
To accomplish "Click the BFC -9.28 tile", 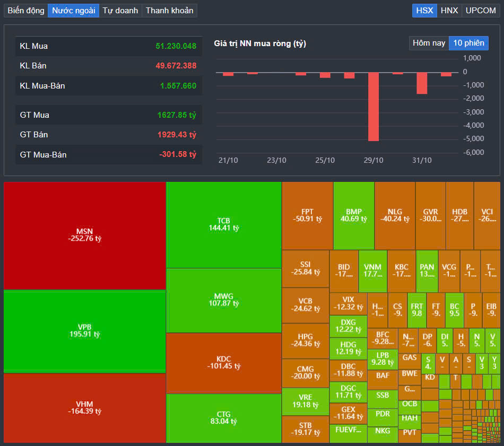I will (x=383, y=338).
